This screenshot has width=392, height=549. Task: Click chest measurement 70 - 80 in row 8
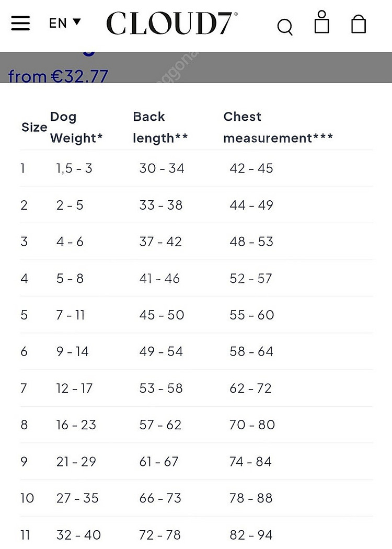[252, 425]
